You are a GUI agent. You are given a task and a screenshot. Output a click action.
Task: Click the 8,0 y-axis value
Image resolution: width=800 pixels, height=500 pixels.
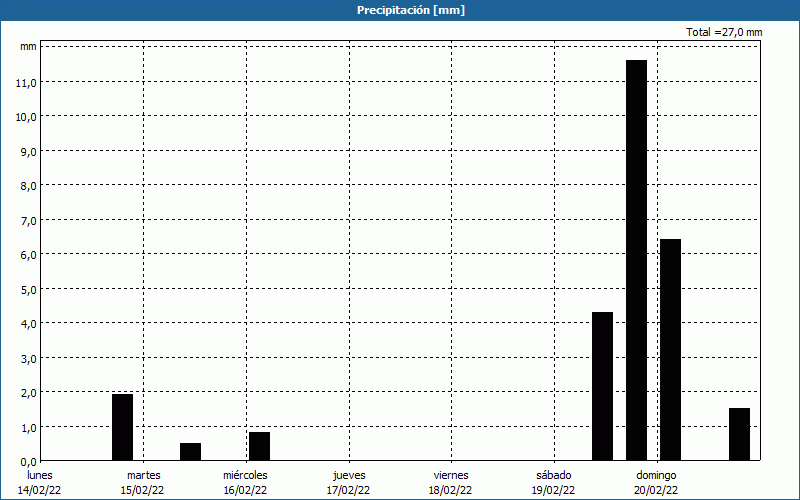point(28,186)
